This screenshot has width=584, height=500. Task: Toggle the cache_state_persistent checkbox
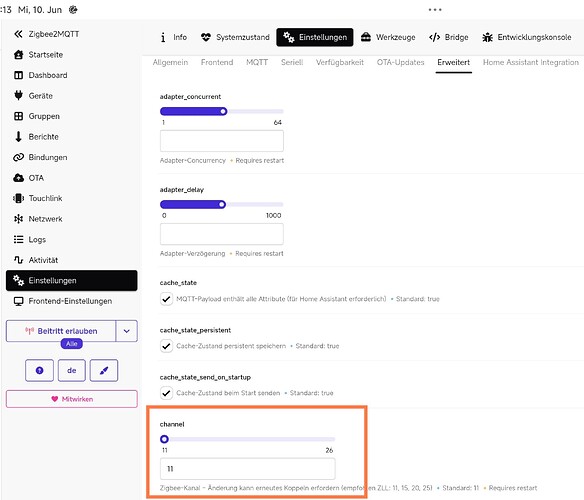(x=166, y=346)
